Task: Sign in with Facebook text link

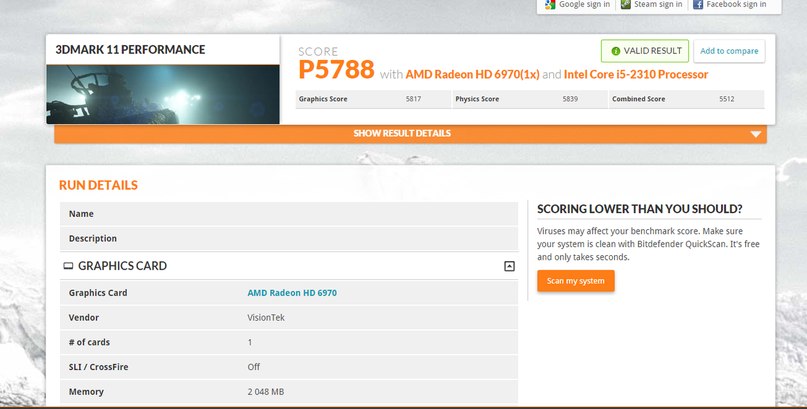Action: point(736,4)
